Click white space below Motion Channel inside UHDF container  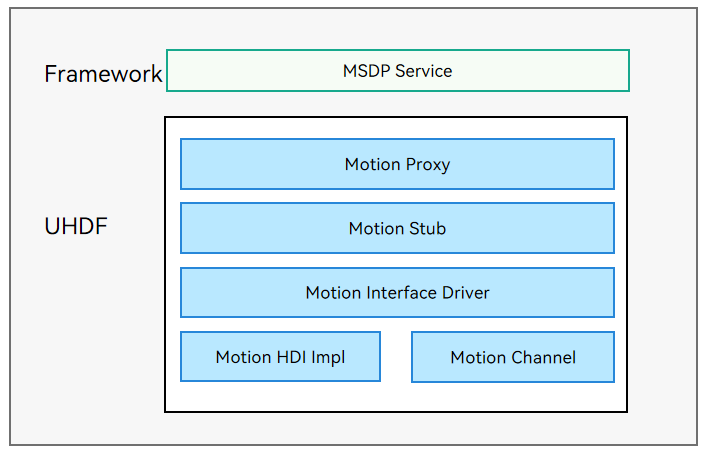click(512, 396)
